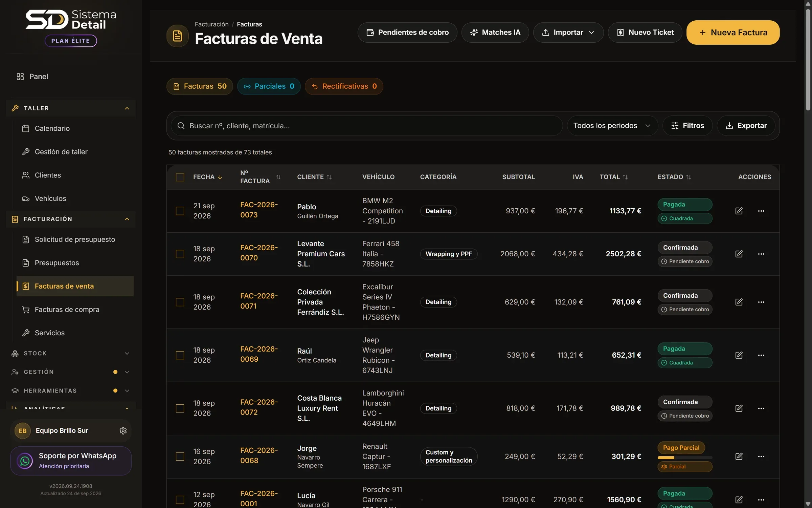Go to Presupuestos in the sidebar
This screenshot has height=508, width=812.
[75, 263]
